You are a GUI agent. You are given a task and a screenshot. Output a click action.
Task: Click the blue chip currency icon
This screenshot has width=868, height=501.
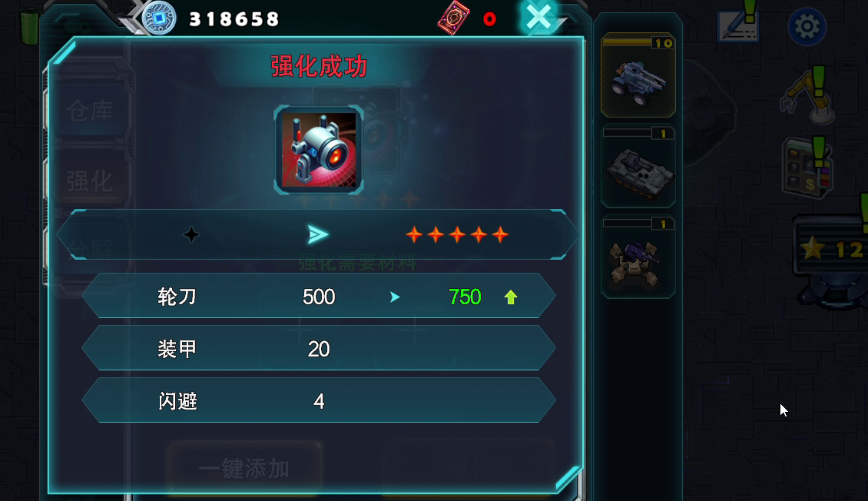159,18
